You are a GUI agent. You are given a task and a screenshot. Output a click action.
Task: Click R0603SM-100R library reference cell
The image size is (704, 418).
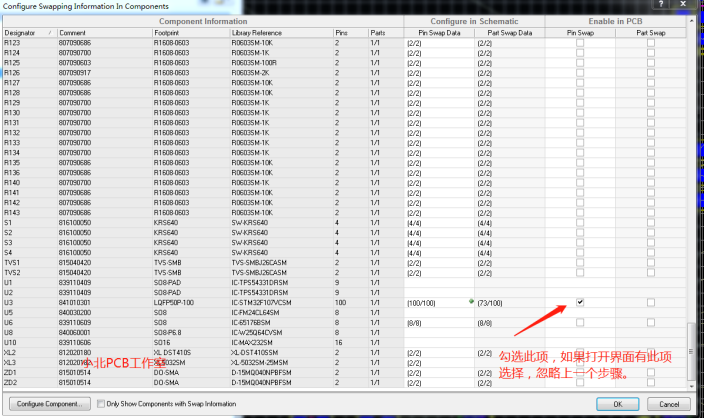point(282,63)
